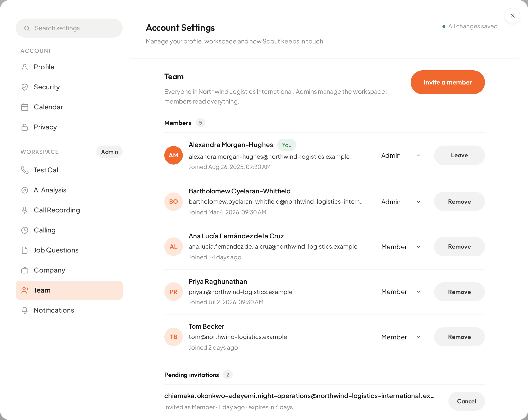Click the tom@northwind-logistics.example email

click(x=238, y=337)
